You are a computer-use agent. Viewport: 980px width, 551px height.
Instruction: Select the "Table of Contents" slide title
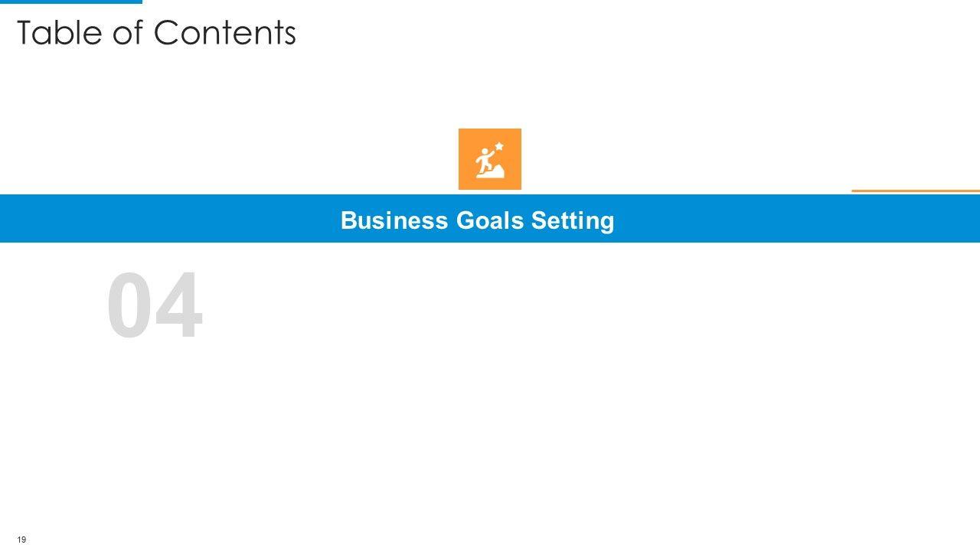156,33
